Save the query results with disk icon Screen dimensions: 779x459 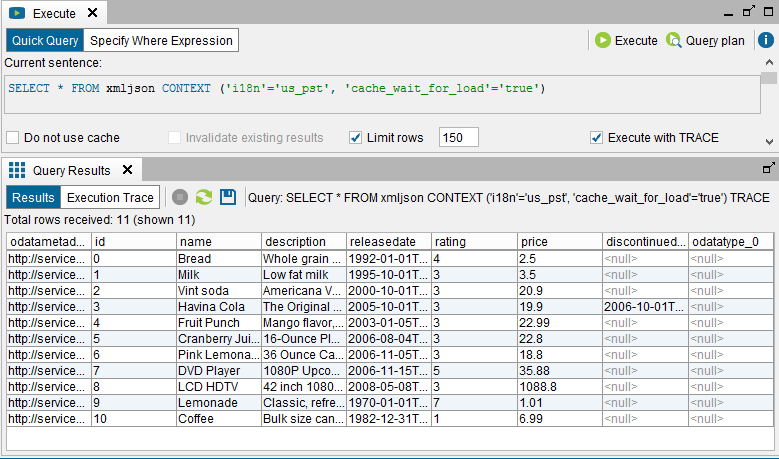coord(228,197)
